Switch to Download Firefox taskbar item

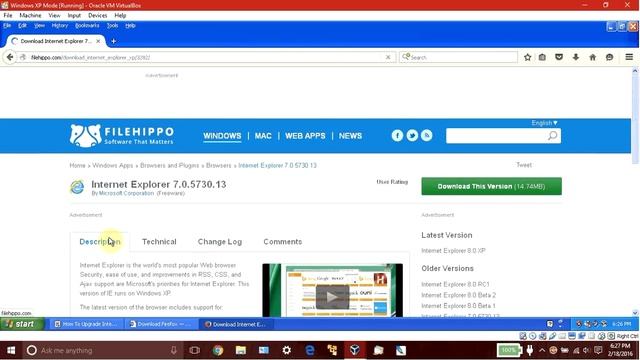coord(161,324)
